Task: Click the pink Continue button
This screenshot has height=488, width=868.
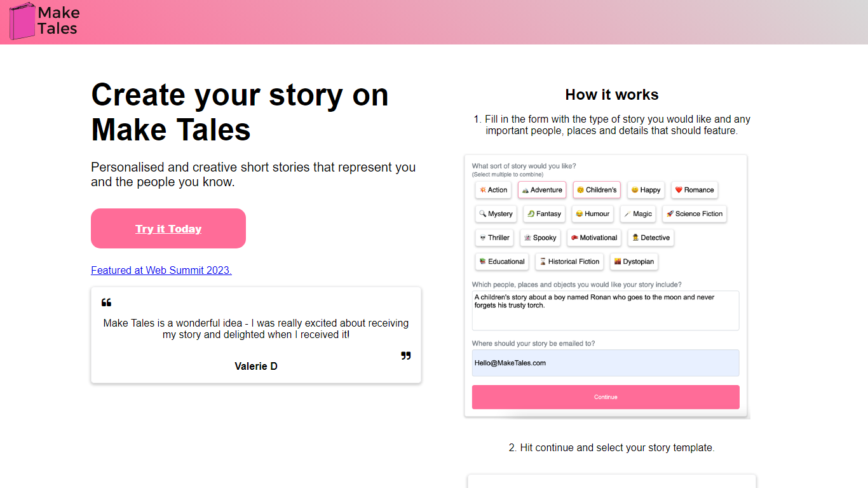Action: point(606,397)
